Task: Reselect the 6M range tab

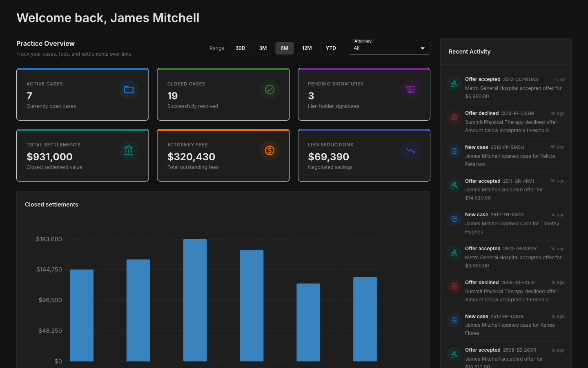Action: 284,48
